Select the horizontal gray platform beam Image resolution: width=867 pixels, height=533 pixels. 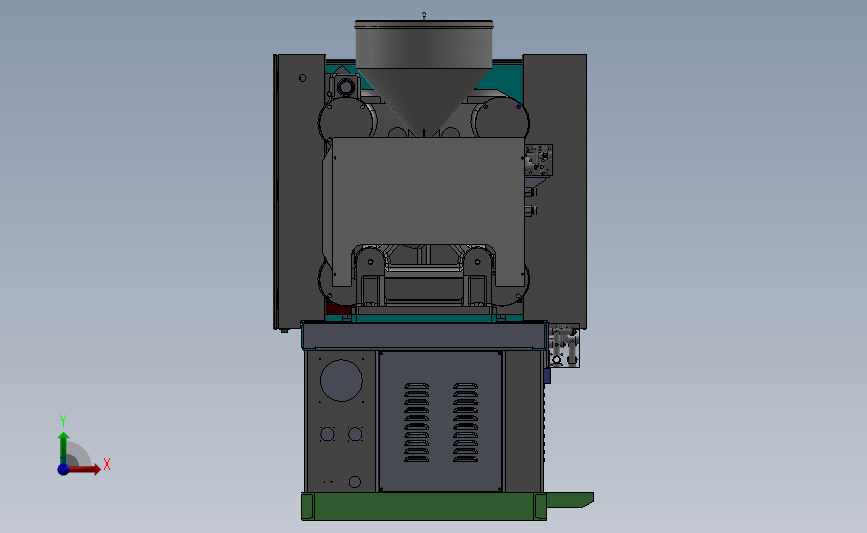(x=424, y=336)
